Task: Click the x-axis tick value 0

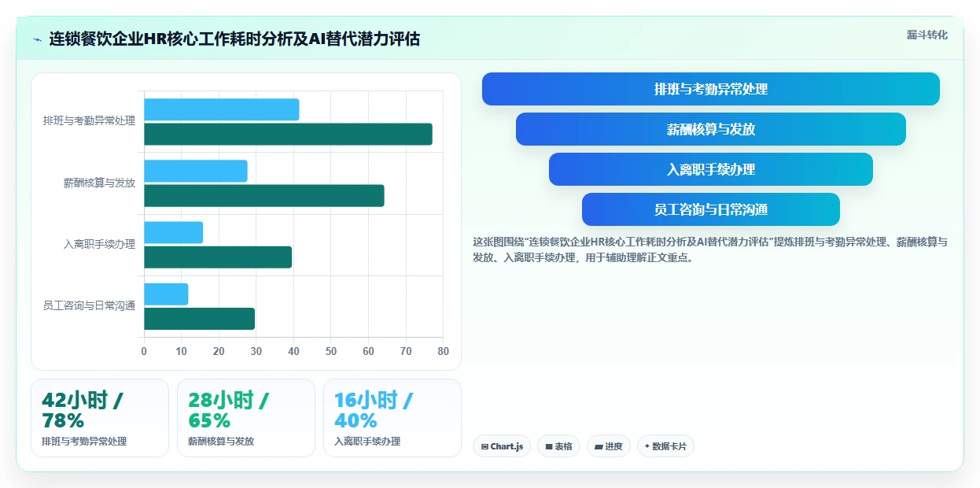Action: [x=144, y=351]
